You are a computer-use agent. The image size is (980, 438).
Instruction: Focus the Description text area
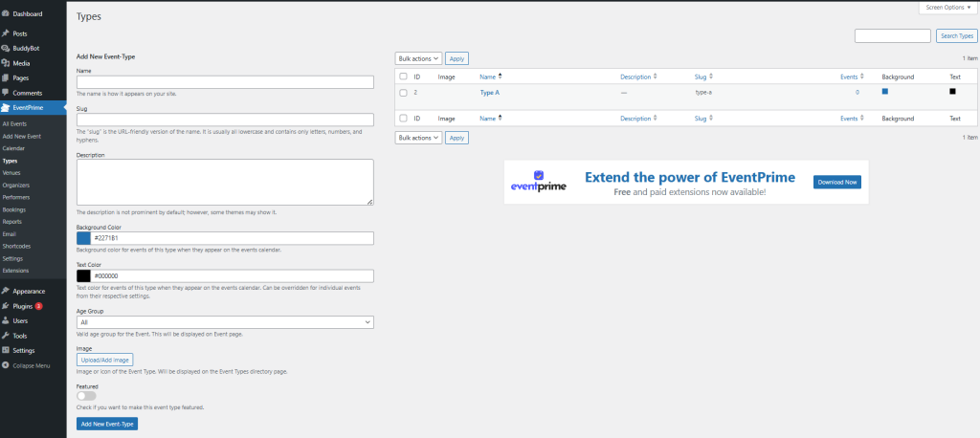pyautogui.click(x=225, y=182)
